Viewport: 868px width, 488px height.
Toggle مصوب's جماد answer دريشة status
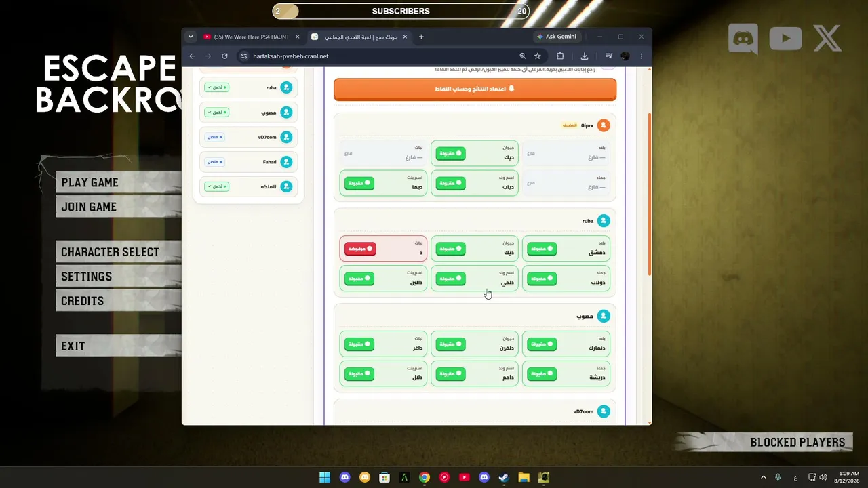[x=542, y=374]
